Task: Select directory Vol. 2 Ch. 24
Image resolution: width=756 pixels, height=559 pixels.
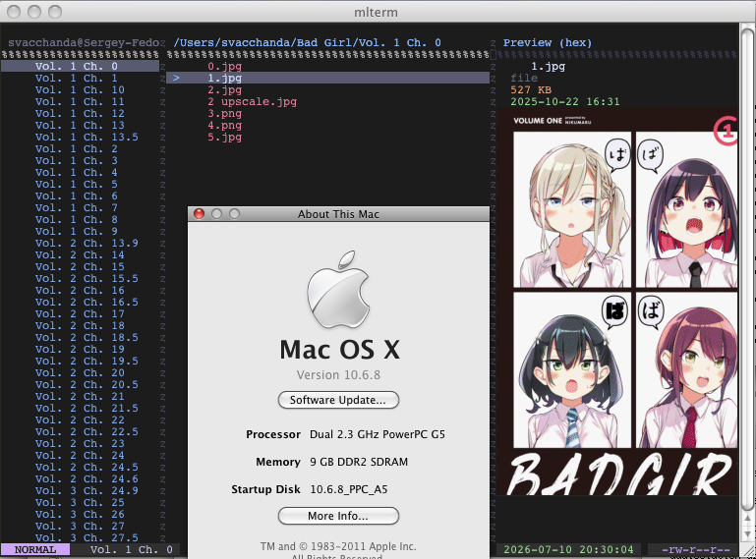Action: (x=80, y=456)
